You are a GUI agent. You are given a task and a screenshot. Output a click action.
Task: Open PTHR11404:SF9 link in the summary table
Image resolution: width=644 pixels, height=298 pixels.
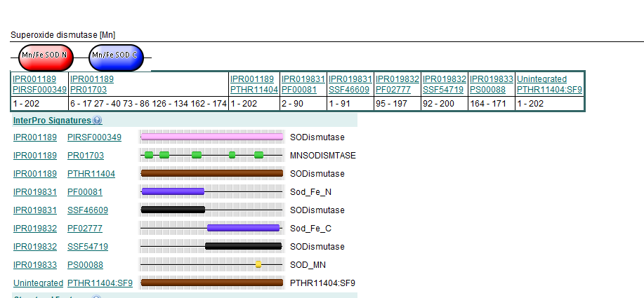[549, 89]
